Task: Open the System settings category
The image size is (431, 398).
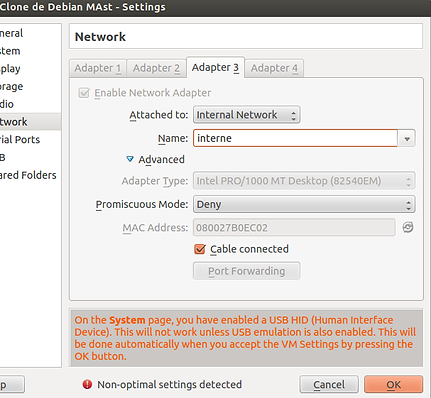Action: tap(30, 51)
